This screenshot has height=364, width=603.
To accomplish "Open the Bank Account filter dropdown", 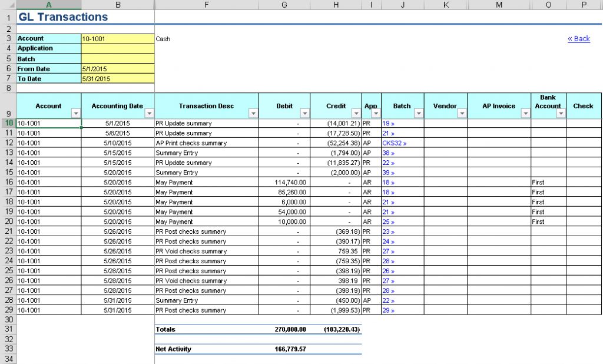I will click(x=561, y=112).
